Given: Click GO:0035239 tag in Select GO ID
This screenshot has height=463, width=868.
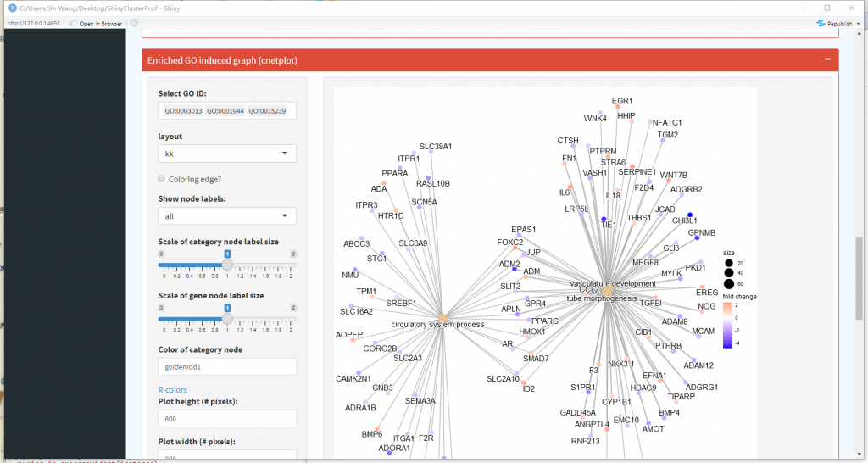Looking at the screenshot, I should coord(267,111).
